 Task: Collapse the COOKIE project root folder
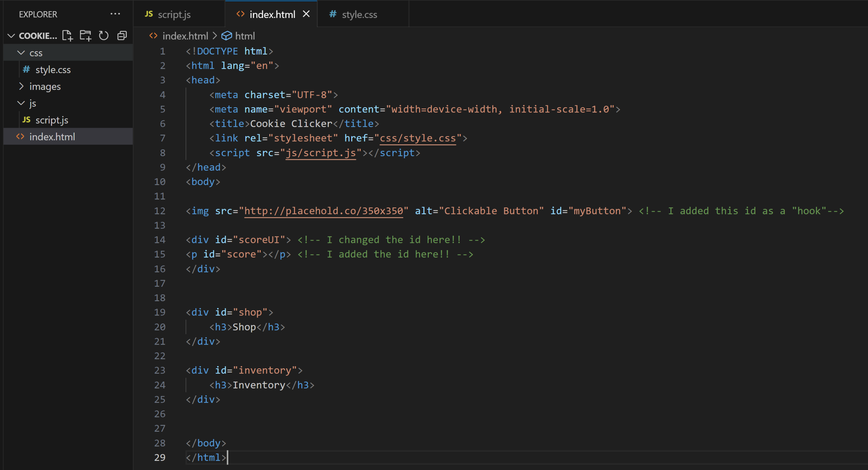coord(11,36)
